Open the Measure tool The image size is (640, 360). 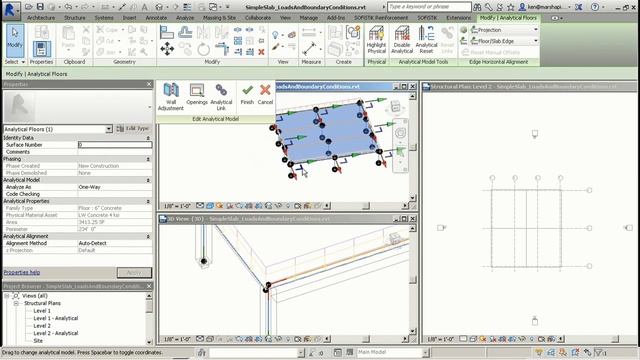tap(309, 49)
